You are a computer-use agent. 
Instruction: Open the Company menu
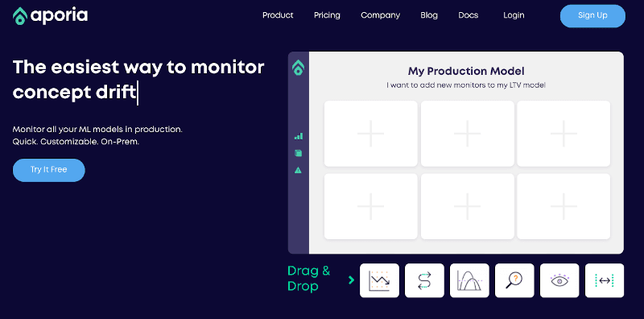coord(380,15)
